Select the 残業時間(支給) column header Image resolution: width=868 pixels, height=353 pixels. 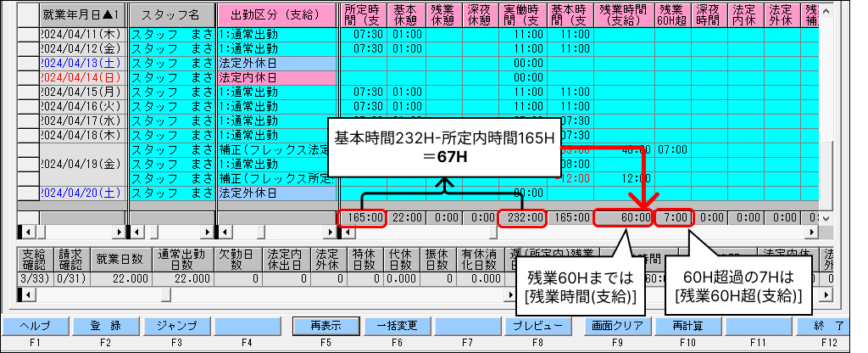(624, 15)
